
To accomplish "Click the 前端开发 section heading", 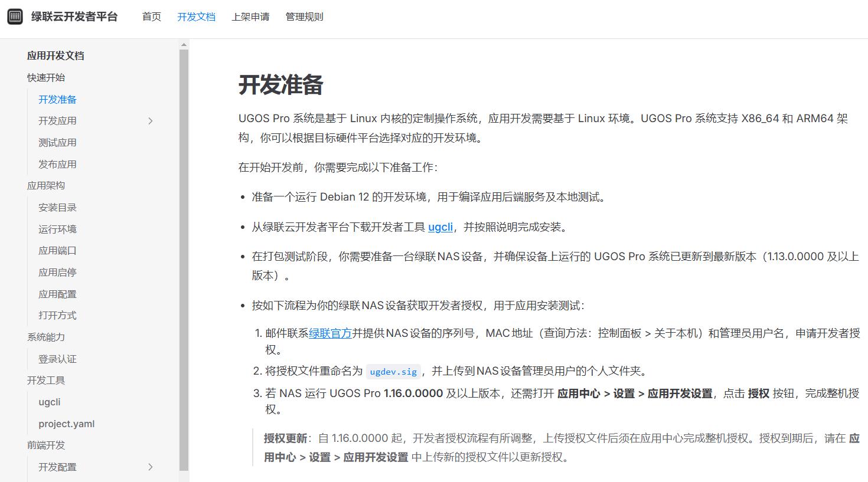I will (x=46, y=445).
